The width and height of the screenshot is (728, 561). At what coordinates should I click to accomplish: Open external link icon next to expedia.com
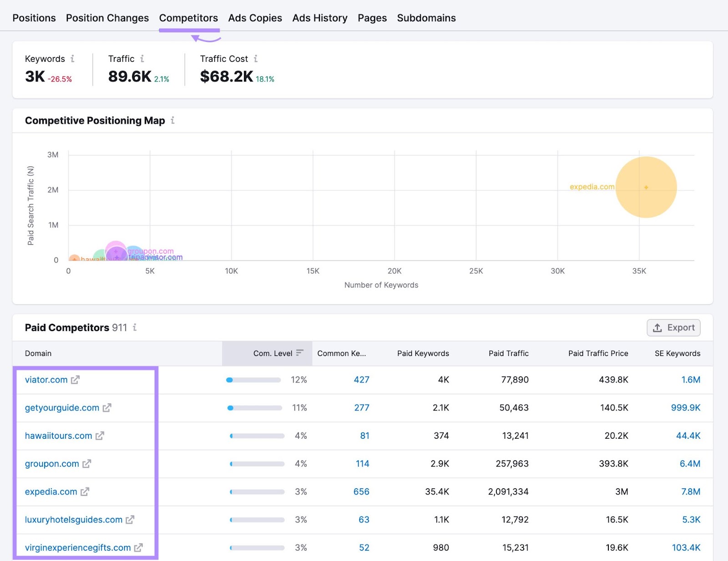pos(85,492)
